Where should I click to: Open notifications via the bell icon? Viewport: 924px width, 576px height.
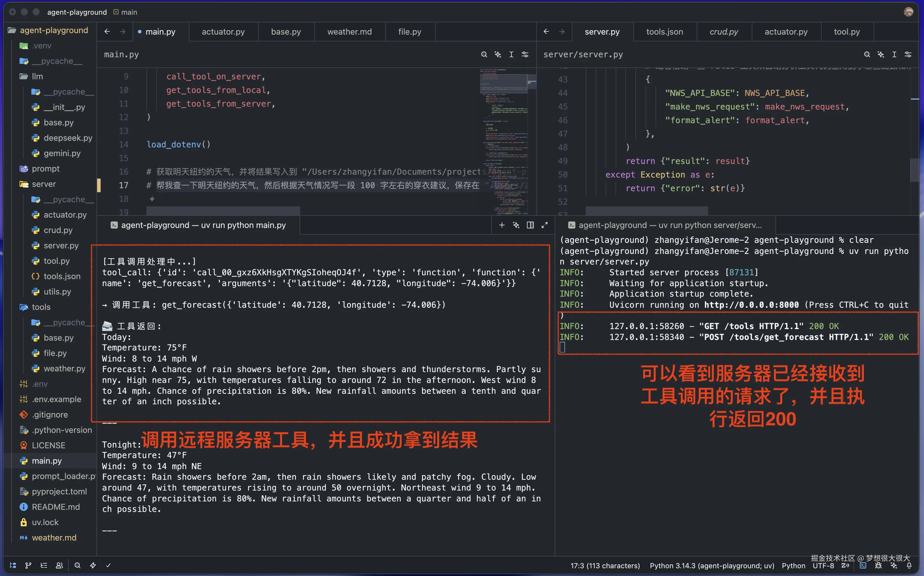click(909, 566)
